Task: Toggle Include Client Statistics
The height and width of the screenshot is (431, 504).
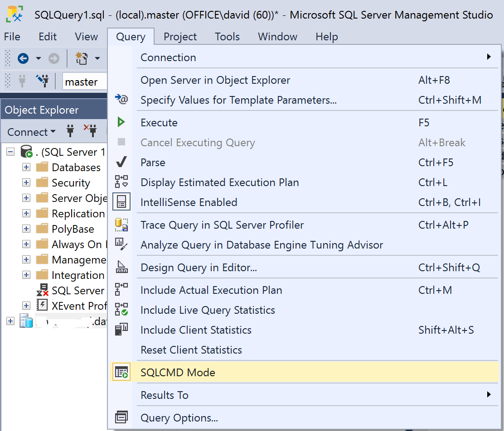Action: 303,330
